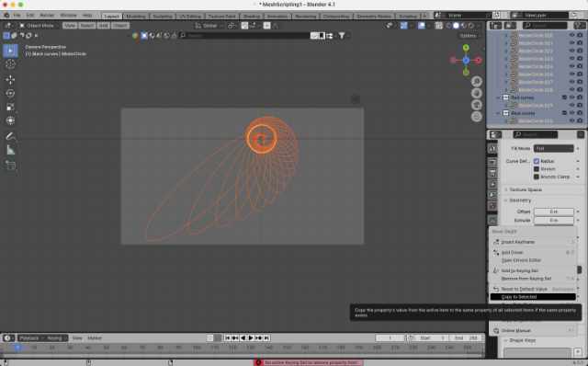Open the World properties tab
The width and height of the screenshot is (588, 366).
click(492, 206)
